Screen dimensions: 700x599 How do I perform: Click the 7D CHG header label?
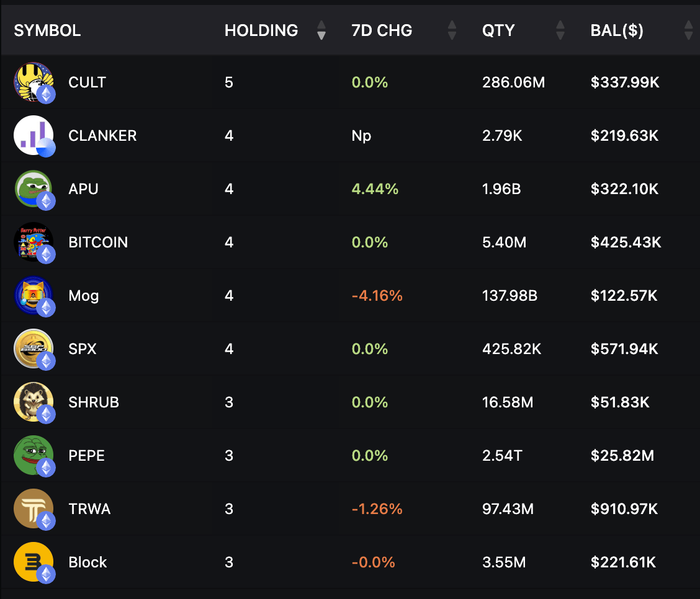pyautogui.click(x=382, y=30)
